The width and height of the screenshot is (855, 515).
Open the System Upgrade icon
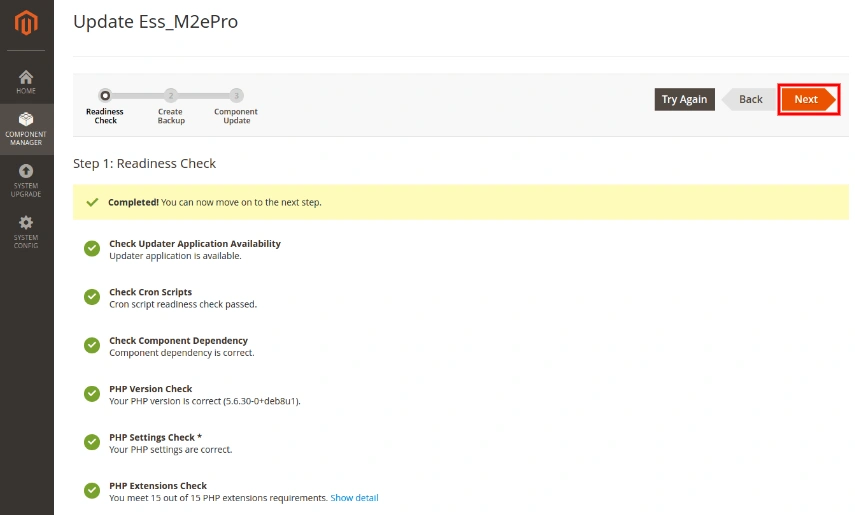point(26,171)
